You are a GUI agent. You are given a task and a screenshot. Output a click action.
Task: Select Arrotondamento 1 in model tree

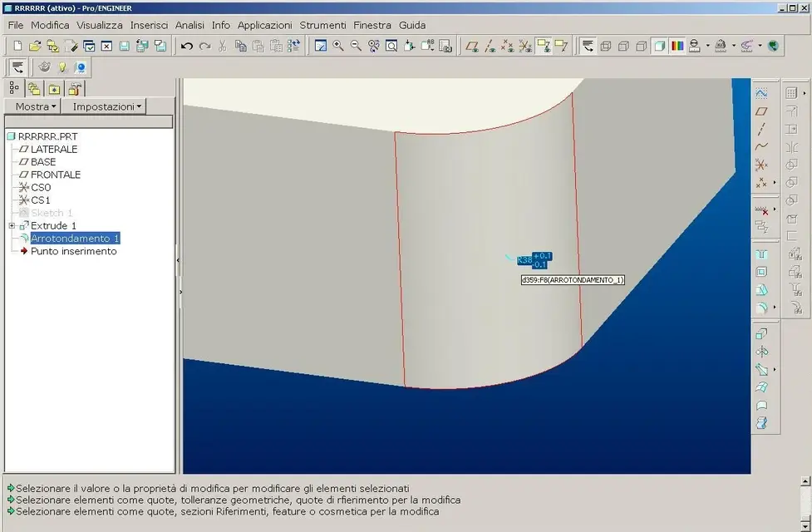pyautogui.click(x=75, y=239)
